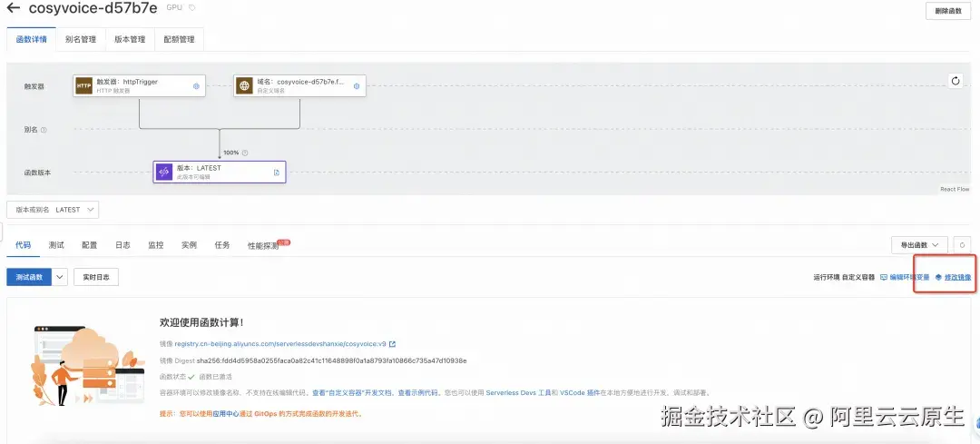Click the sha256 image digest text

point(331,360)
